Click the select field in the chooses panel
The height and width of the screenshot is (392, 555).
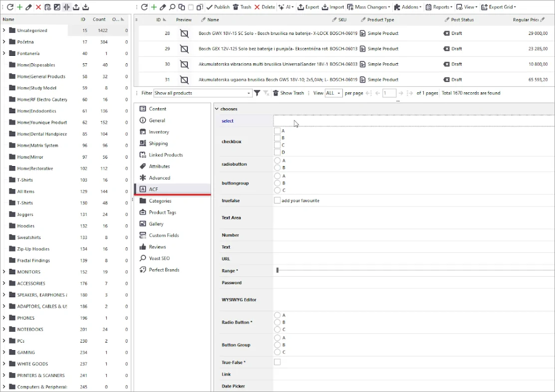[x=349, y=120]
